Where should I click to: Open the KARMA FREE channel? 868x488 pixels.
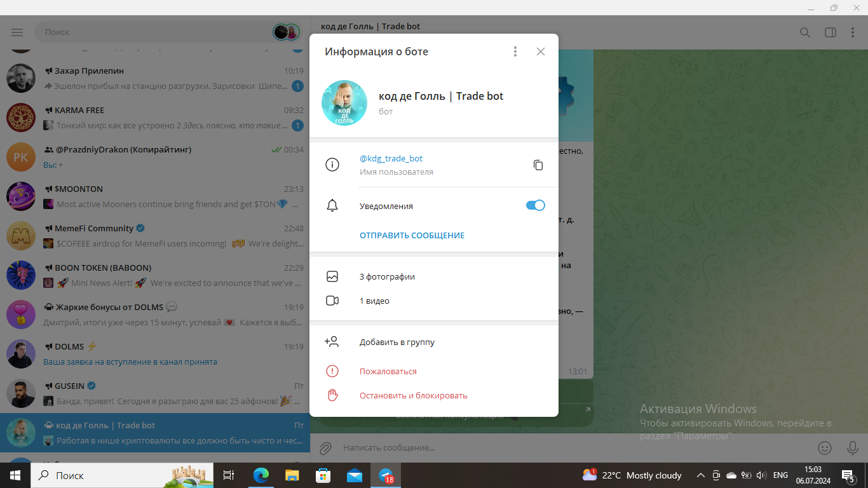click(155, 118)
